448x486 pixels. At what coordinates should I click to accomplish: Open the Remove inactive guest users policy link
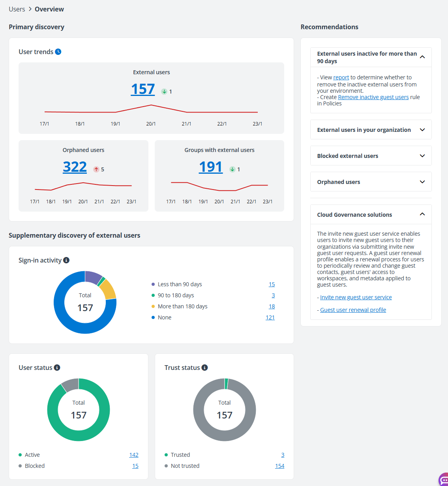373,97
